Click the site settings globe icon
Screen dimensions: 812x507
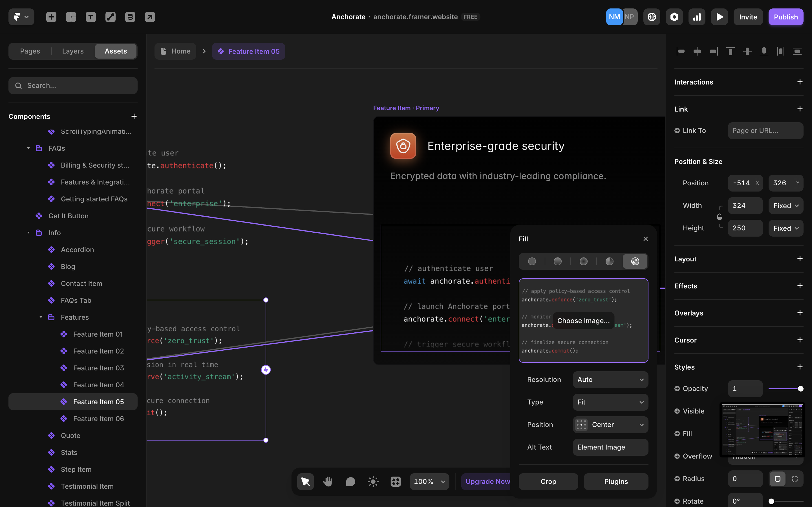click(652, 17)
